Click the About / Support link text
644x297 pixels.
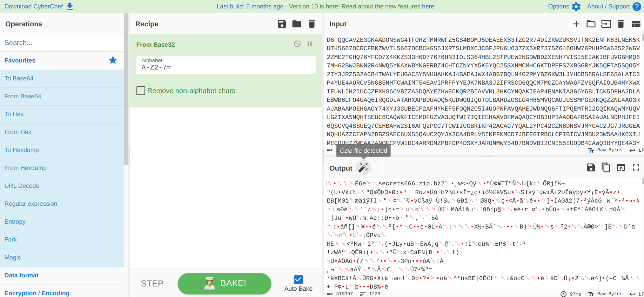click(x=609, y=6)
